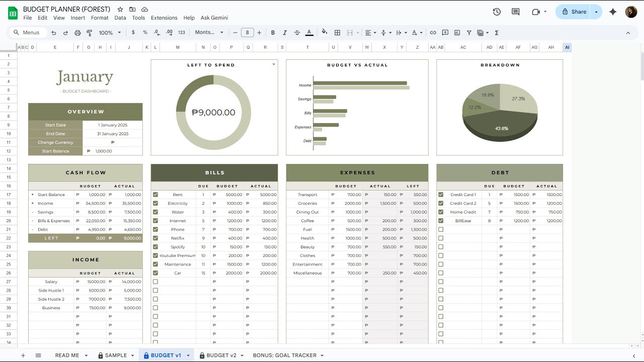
Task: Open comments panel in header
Action: click(x=515, y=12)
